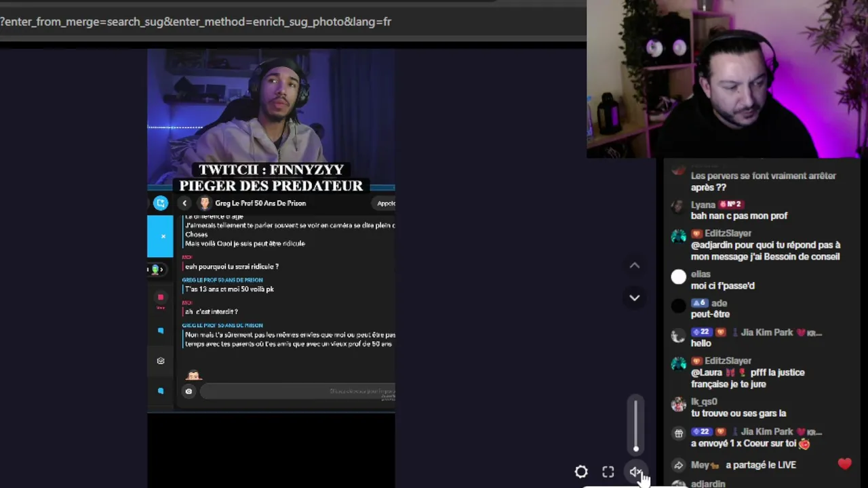This screenshot has height=488, width=868.
Task: Click the blue new-chat icon in sidebar
Action: [x=161, y=203]
